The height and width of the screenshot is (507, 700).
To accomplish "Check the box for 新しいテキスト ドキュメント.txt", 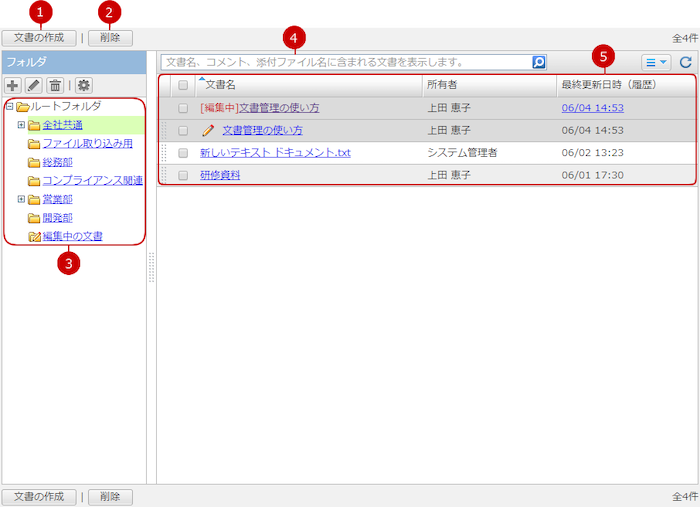I will 183,153.
